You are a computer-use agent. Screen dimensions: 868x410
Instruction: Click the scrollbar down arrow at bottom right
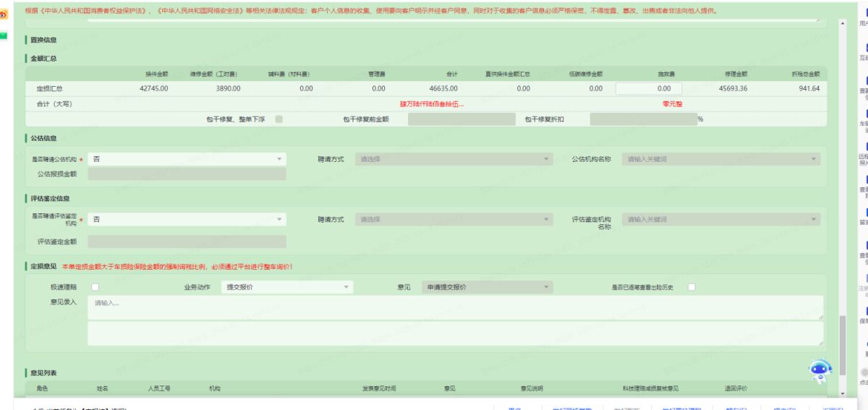coord(841,393)
